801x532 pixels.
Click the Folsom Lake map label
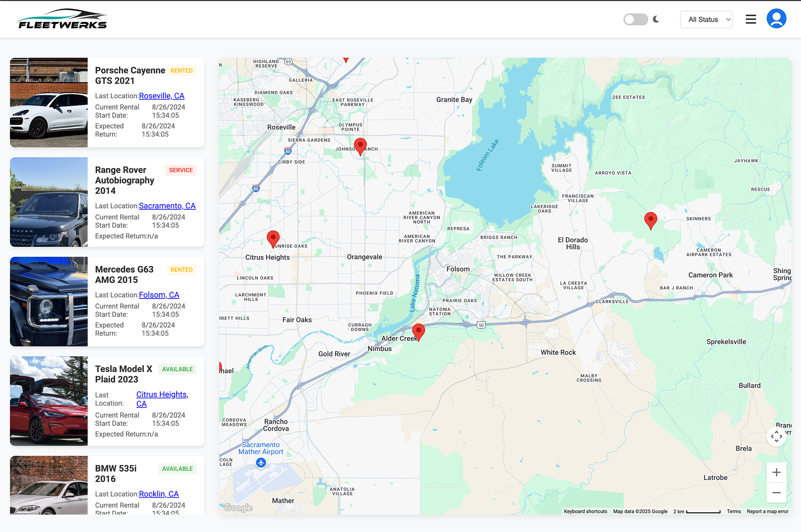[x=488, y=156]
